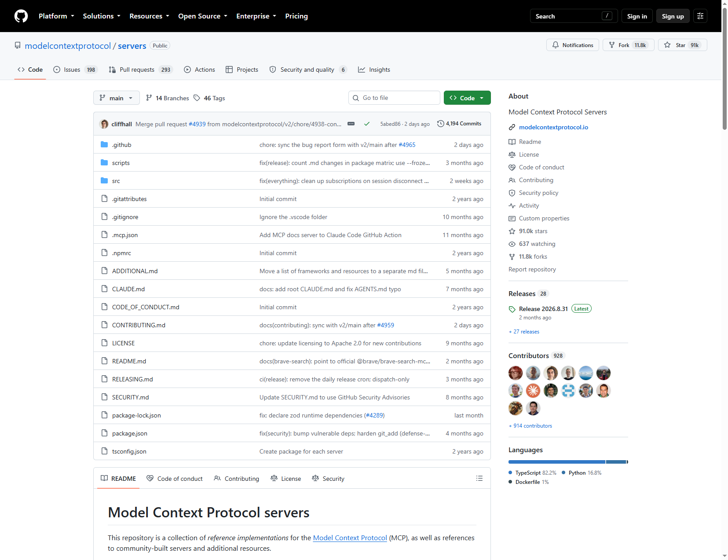The height and width of the screenshot is (560, 728).
Task: Switch to the License tab in the README panel
Action: pyautogui.click(x=286, y=478)
